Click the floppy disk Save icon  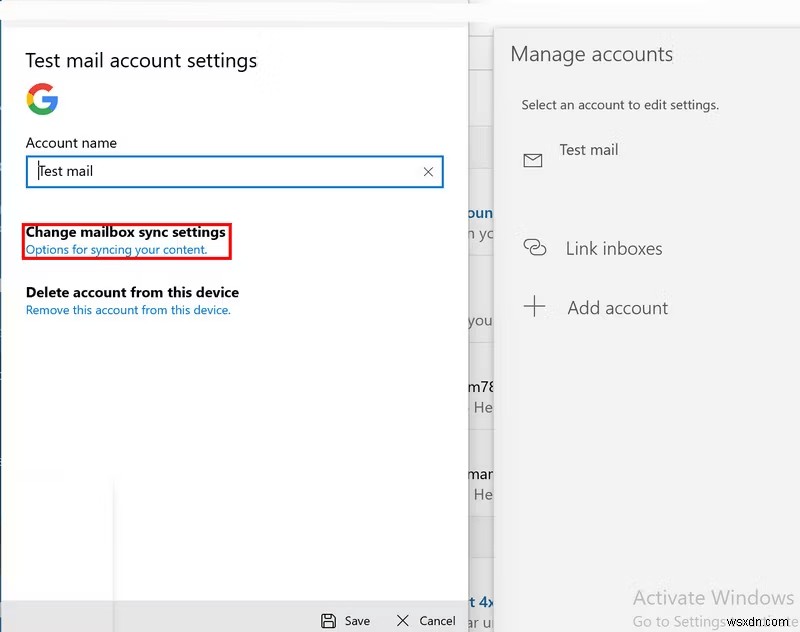pos(330,620)
